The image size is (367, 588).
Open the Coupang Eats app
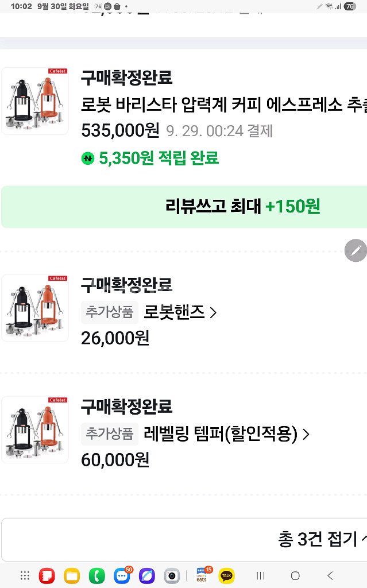202,575
